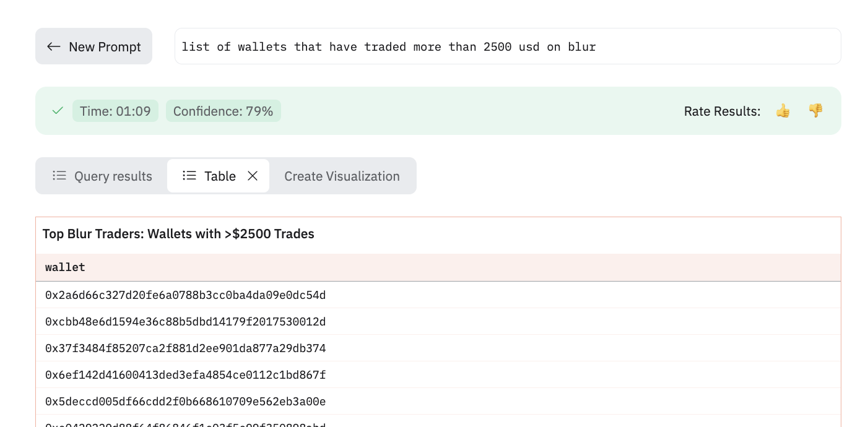
Task: Click the list icon on Table tab
Action: [189, 176]
